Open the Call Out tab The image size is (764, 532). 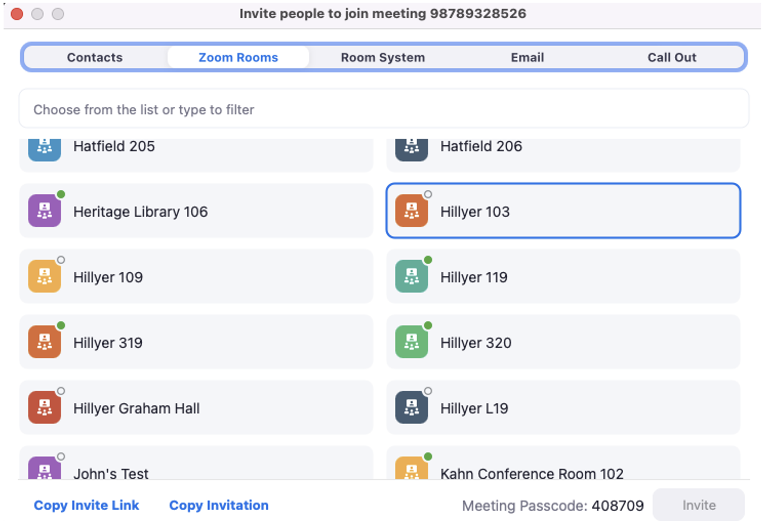pos(672,57)
